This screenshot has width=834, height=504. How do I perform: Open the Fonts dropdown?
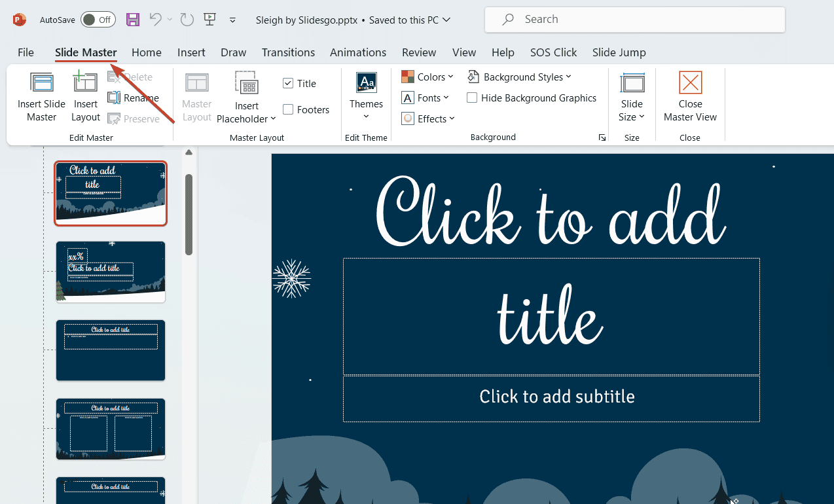pyautogui.click(x=425, y=98)
